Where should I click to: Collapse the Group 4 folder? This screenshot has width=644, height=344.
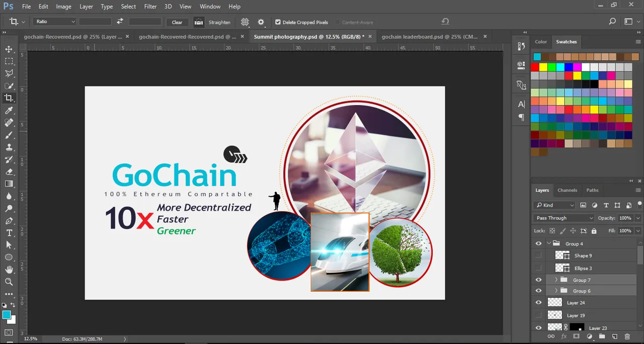click(549, 243)
